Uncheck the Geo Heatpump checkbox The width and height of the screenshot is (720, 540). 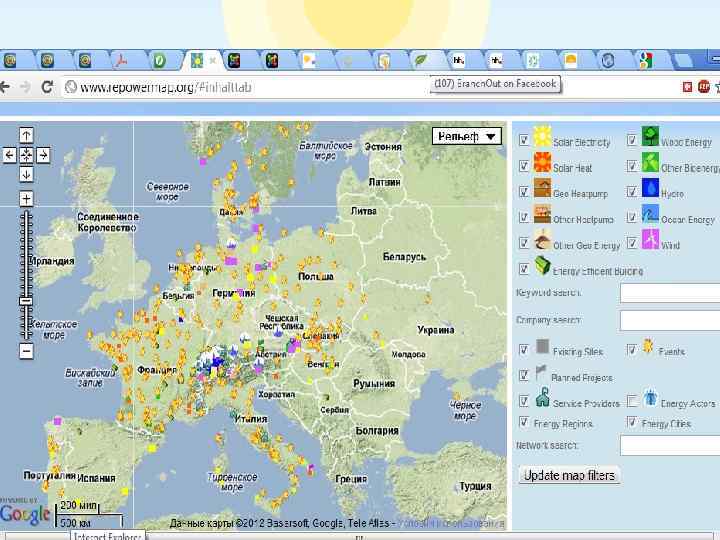[524, 191]
